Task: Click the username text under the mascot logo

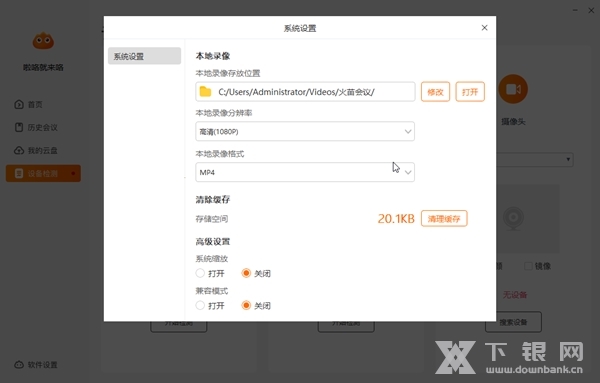Action: point(43,67)
